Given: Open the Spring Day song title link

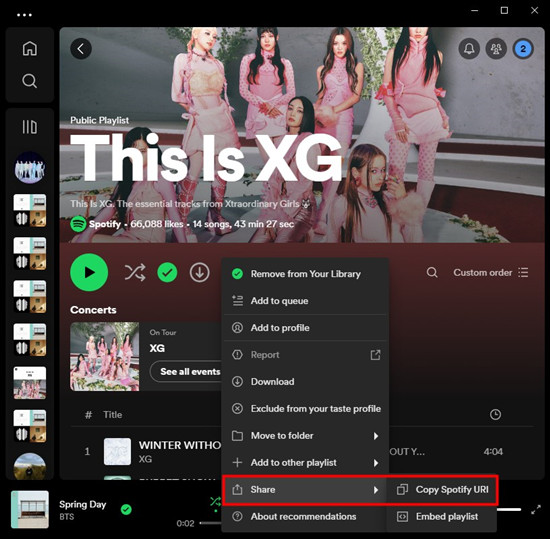Looking at the screenshot, I should point(82,504).
